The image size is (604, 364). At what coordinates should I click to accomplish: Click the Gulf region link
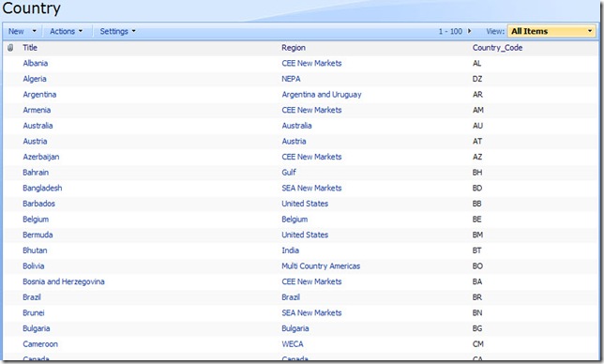click(289, 173)
